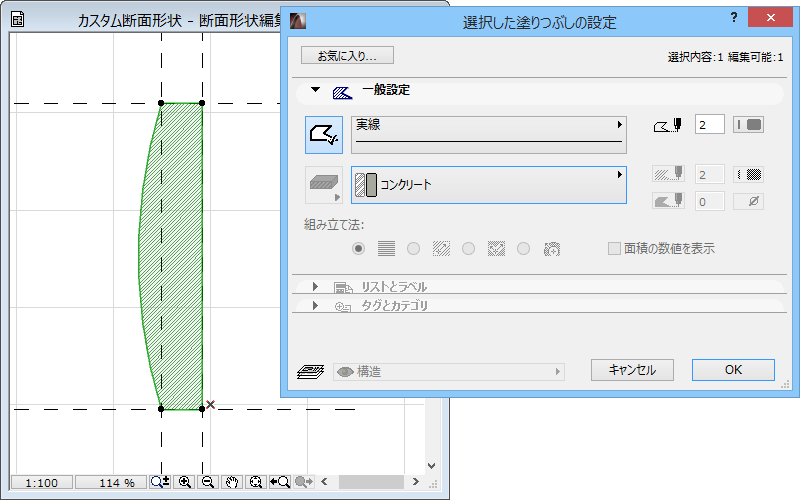
Task: Open dialog help question mark
Action: [x=734, y=18]
